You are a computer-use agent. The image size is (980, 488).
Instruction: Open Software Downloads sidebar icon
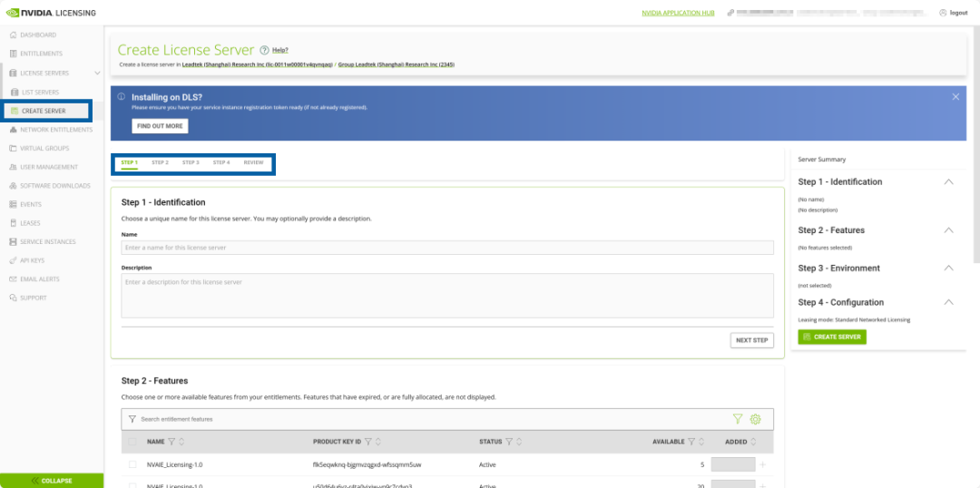click(14, 186)
